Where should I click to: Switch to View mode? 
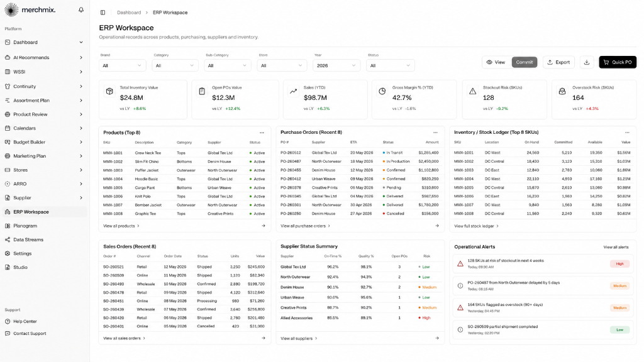point(496,62)
